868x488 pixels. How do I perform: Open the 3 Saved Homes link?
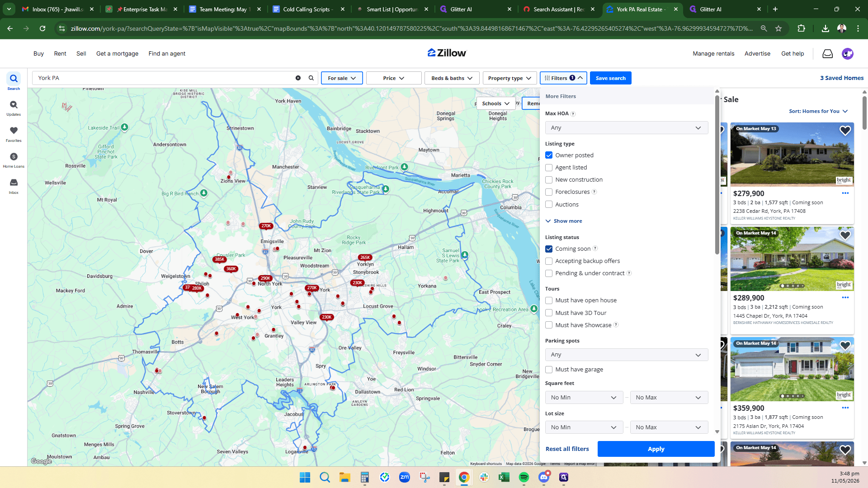click(842, 78)
